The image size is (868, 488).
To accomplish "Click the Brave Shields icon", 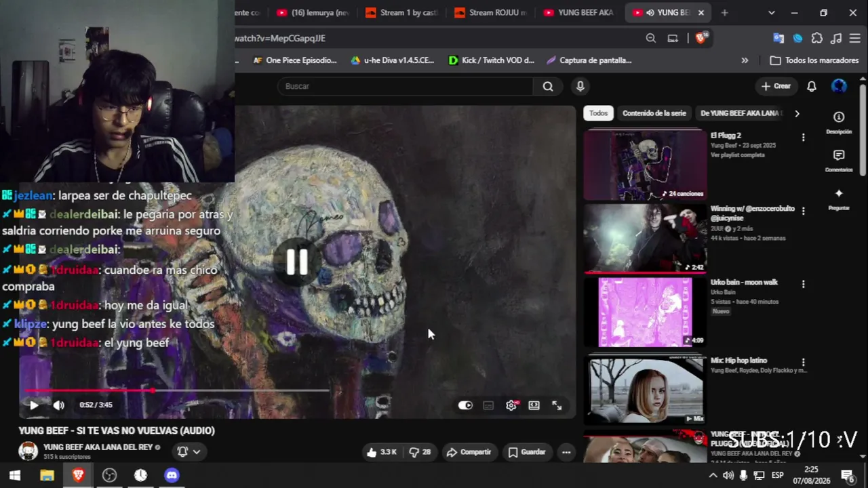I will tap(701, 38).
